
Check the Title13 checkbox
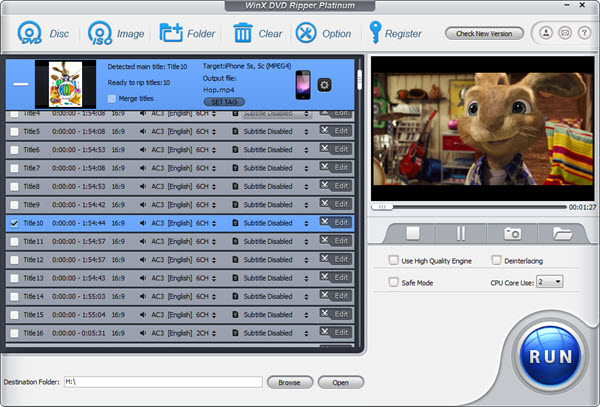[15, 278]
